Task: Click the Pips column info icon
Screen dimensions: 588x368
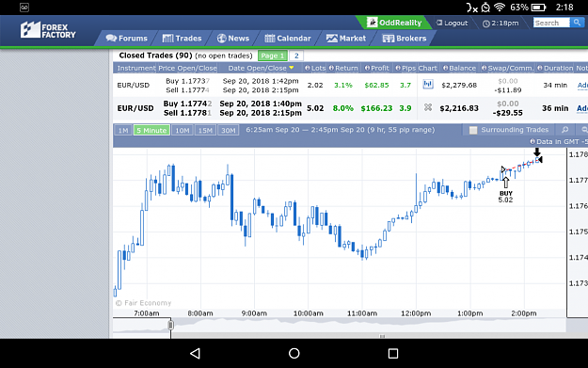Action: (398, 68)
